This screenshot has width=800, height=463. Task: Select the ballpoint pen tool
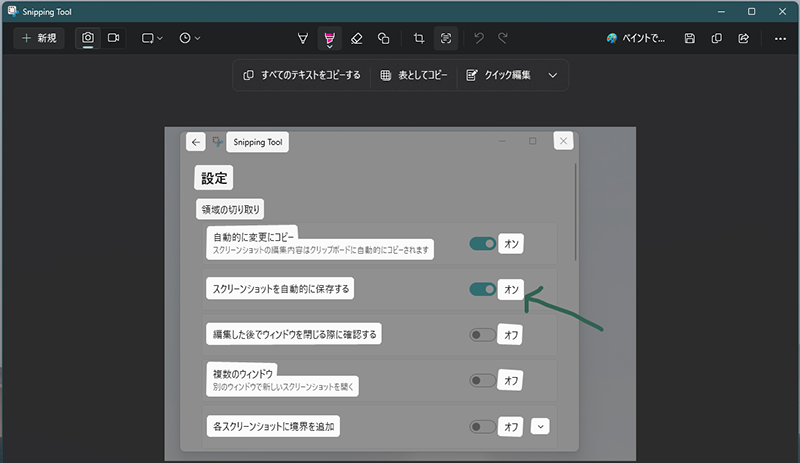(x=303, y=38)
